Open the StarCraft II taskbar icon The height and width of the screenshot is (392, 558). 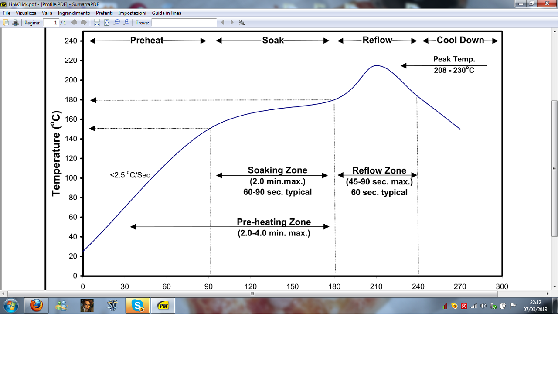click(112, 306)
